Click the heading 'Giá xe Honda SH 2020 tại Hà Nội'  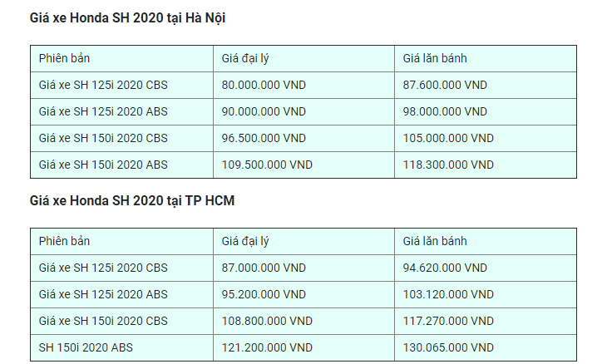point(127,18)
